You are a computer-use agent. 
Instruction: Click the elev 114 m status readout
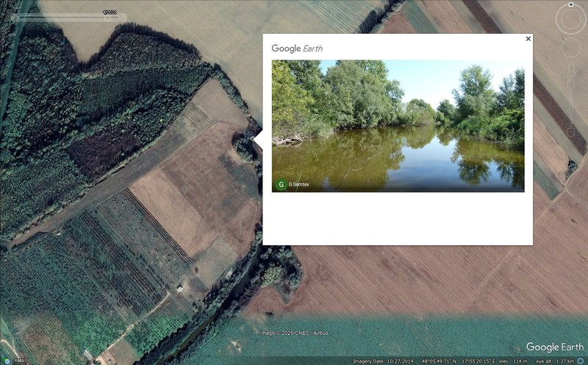pos(512,361)
